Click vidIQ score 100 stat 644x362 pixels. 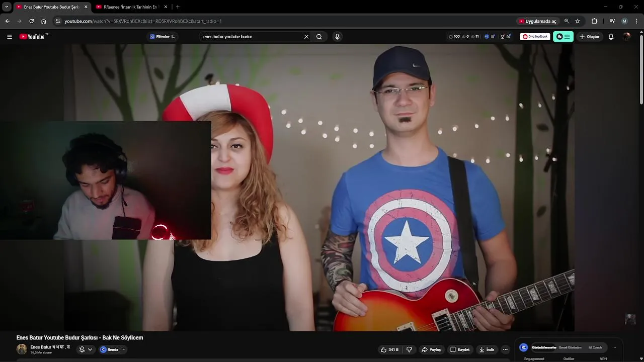(x=454, y=37)
